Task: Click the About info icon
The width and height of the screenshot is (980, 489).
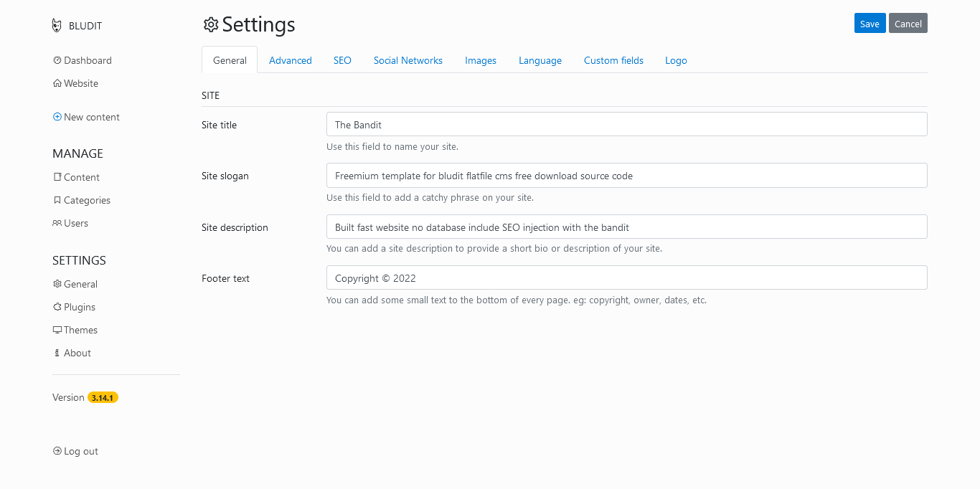Action: click(x=57, y=353)
